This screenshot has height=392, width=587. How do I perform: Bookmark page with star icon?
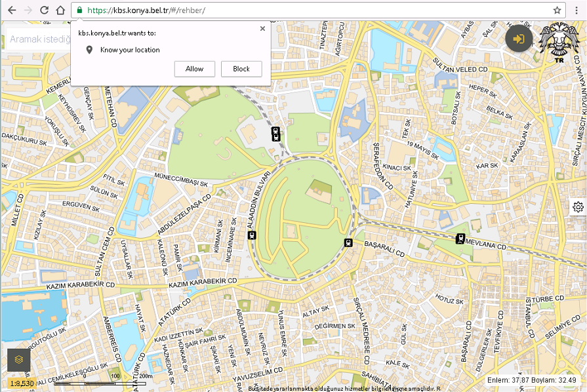pos(557,10)
